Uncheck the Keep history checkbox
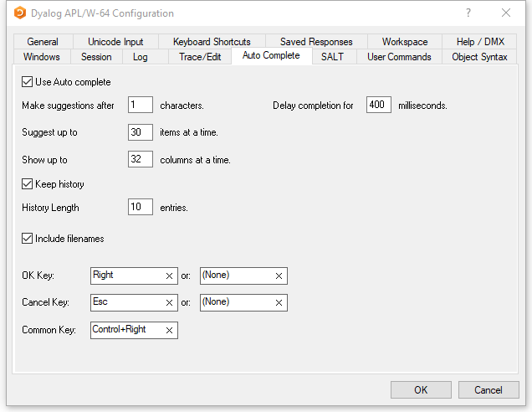Viewport: 532px width, 412px height. pos(27,183)
